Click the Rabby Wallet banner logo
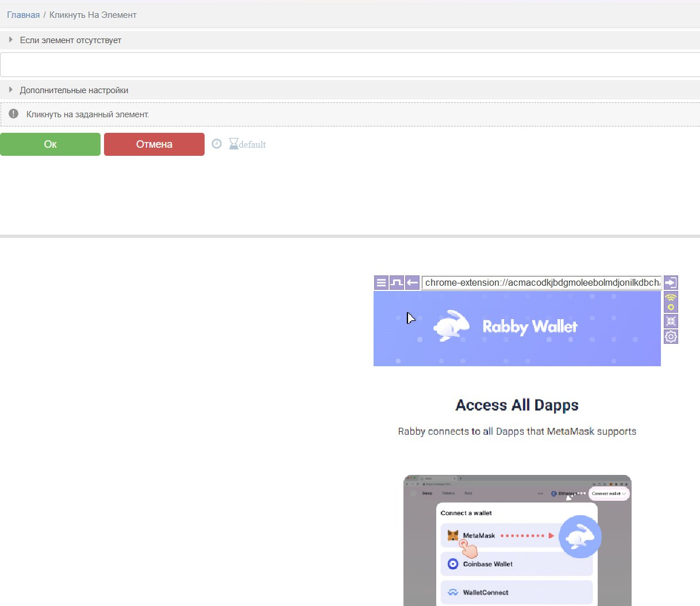 coord(506,327)
